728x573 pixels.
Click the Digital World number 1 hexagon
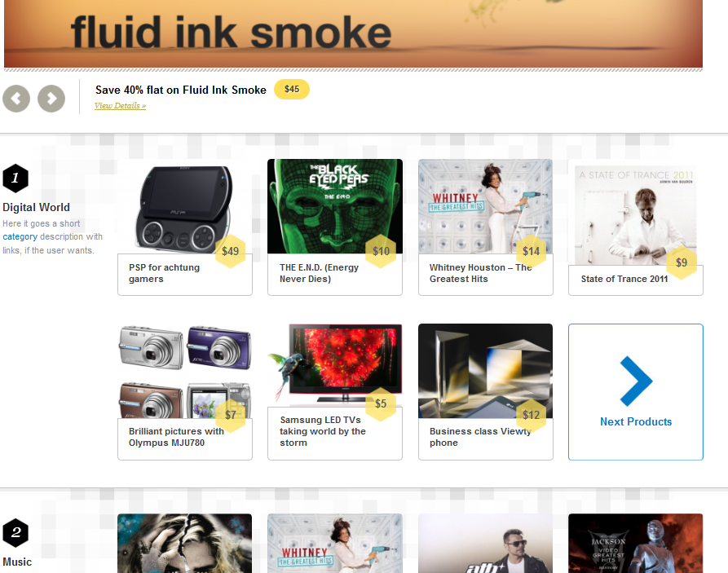tap(15, 178)
